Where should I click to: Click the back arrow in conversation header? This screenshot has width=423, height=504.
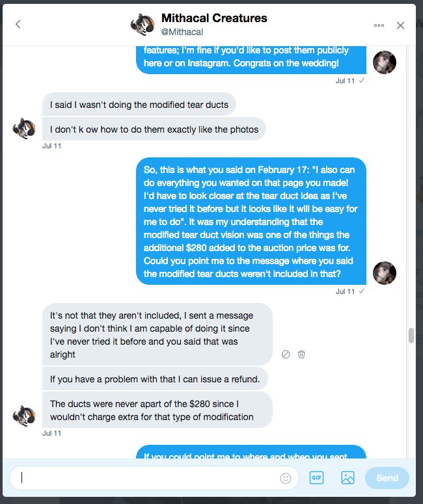pyautogui.click(x=18, y=25)
